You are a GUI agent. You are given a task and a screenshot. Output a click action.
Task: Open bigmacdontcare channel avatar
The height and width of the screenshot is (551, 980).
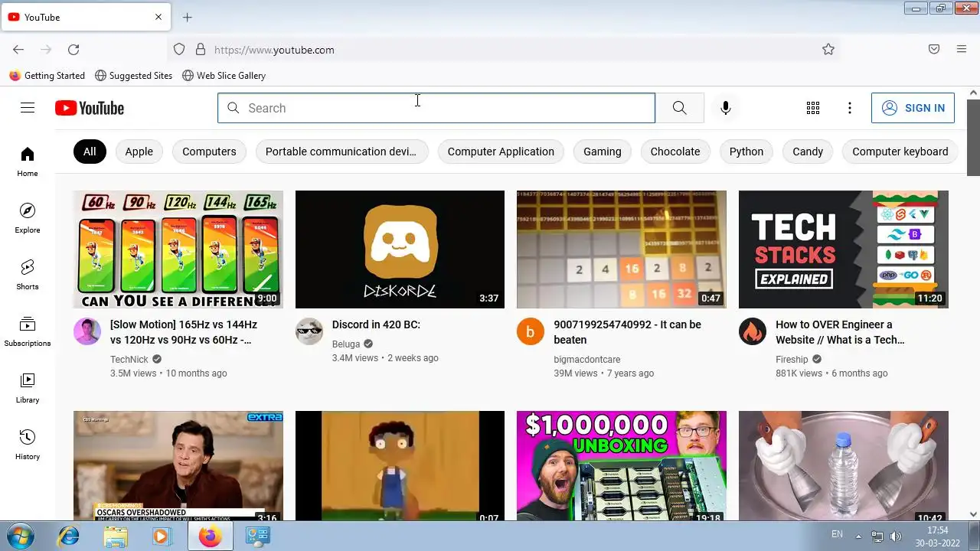click(531, 332)
